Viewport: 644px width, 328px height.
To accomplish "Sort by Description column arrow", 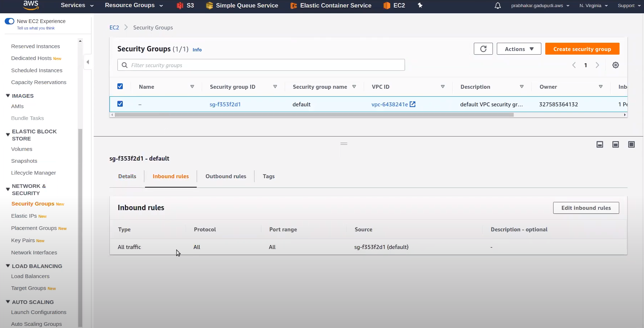I will tap(522, 87).
